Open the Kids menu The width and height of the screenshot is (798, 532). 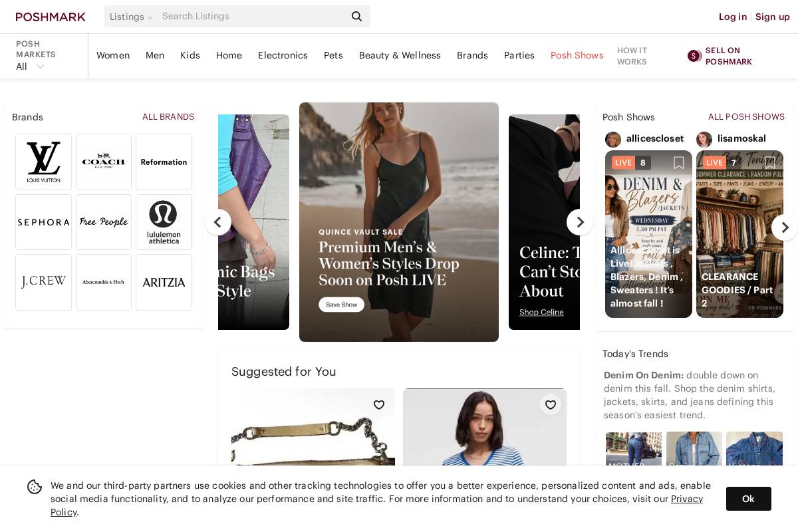tap(190, 55)
